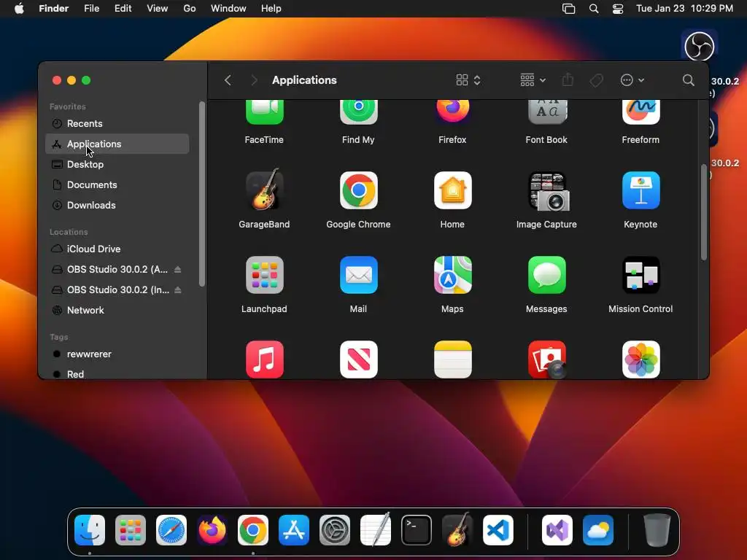Select Messages app icon
Image resolution: width=747 pixels, height=560 pixels.
pyautogui.click(x=546, y=275)
